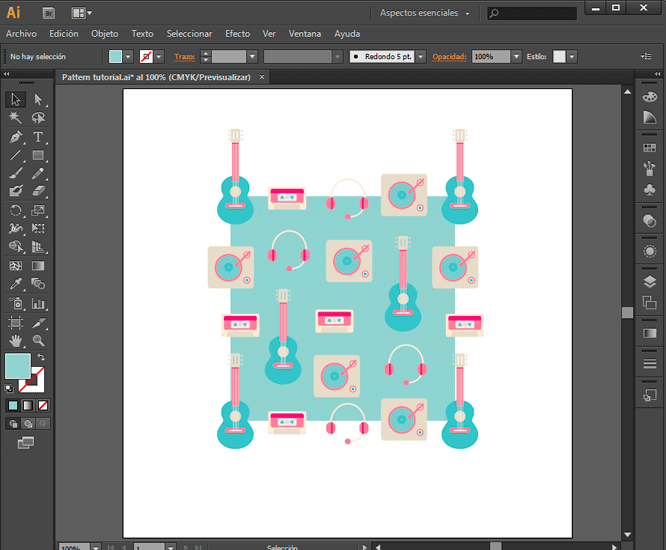Select the Slice tool
Image resolution: width=666 pixels, height=550 pixels.
pyautogui.click(x=38, y=323)
